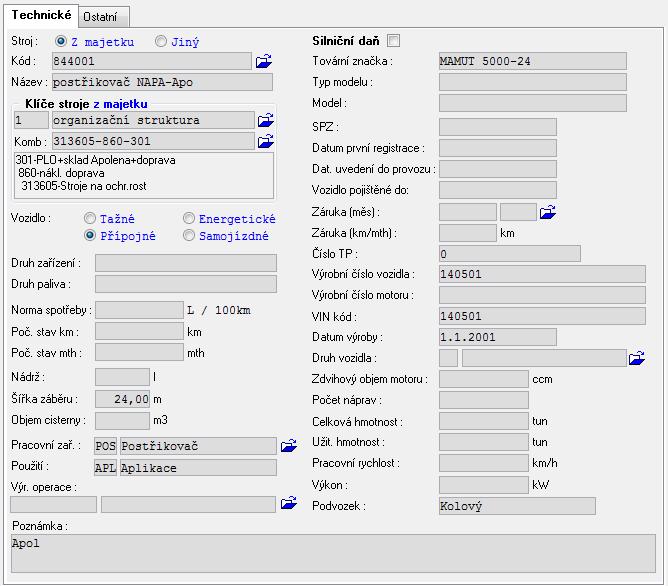668x586 pixels.
Task: Click the Druh zařízení field
Action: (x=186, y=263)
